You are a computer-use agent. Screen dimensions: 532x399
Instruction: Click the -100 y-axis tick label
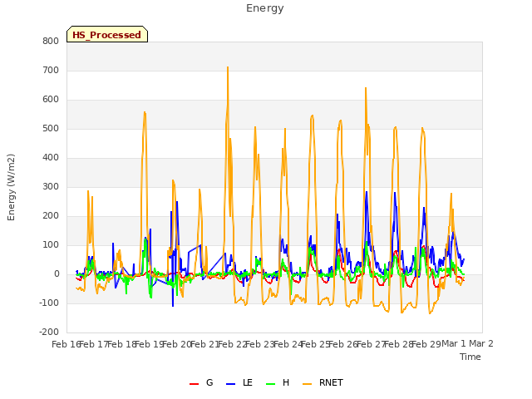(x=49, y=303)
